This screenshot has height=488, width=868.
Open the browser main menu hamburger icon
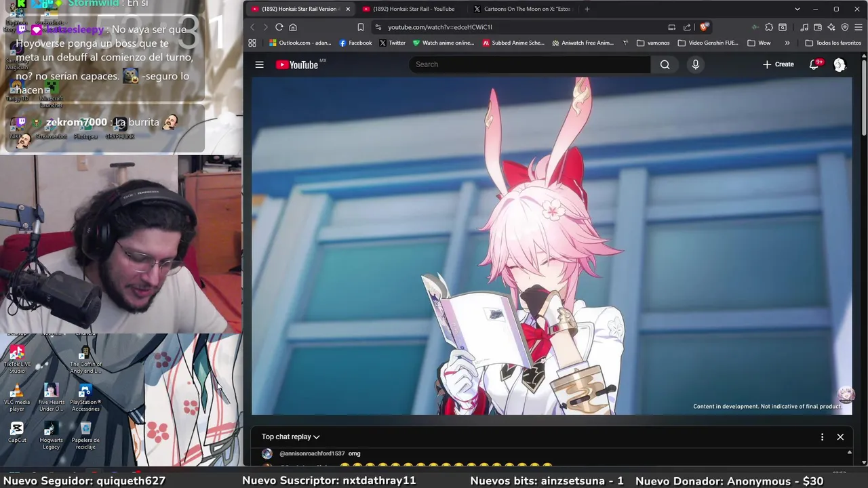pyautogui.click(x=859, y=27)
